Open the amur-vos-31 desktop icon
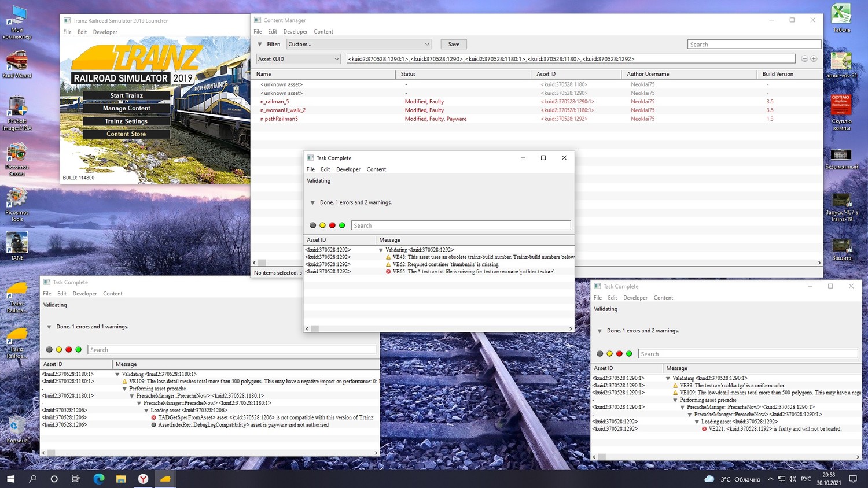This screenshot has width=868, height=488. tap(841, 64)
